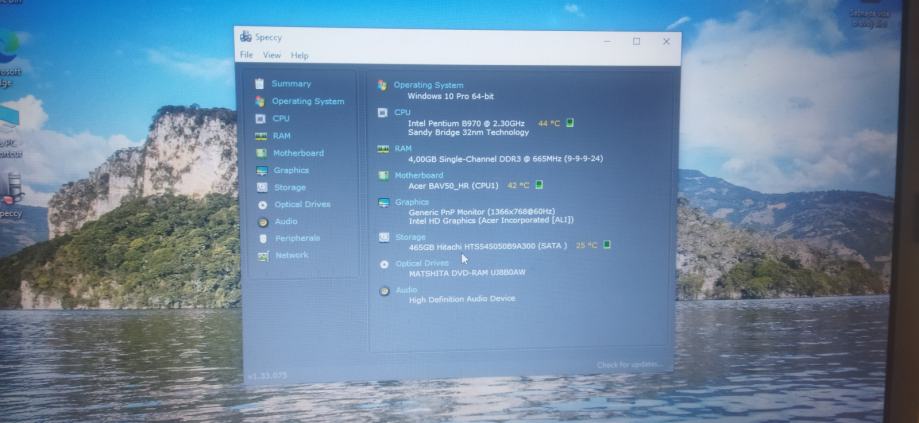
Task: Click the '465GB Hitachi' storage line
Action: click(x=488, y=246)
